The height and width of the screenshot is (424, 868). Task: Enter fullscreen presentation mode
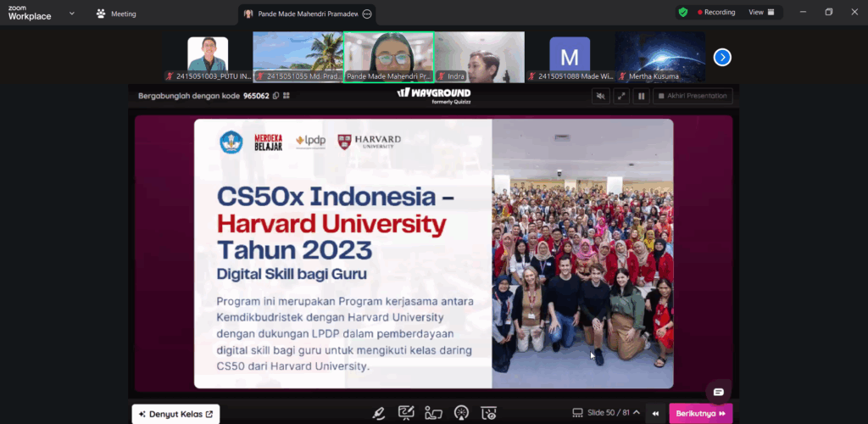click(x=621, y=96)
